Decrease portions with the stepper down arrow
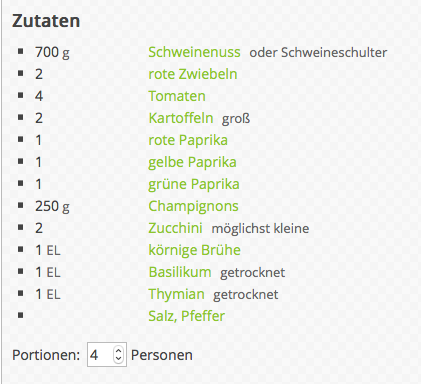This screenshot has width=421, height=384. (118, 359)
